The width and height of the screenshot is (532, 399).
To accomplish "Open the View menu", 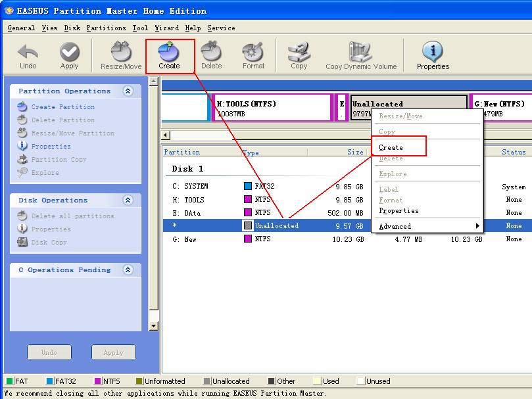I will [x=49, y=28].
